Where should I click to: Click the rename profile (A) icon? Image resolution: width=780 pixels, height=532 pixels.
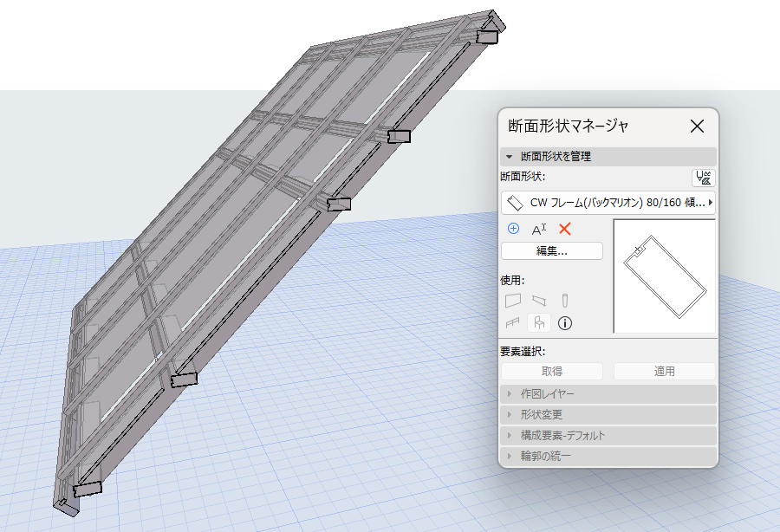[x=539, y=229]
